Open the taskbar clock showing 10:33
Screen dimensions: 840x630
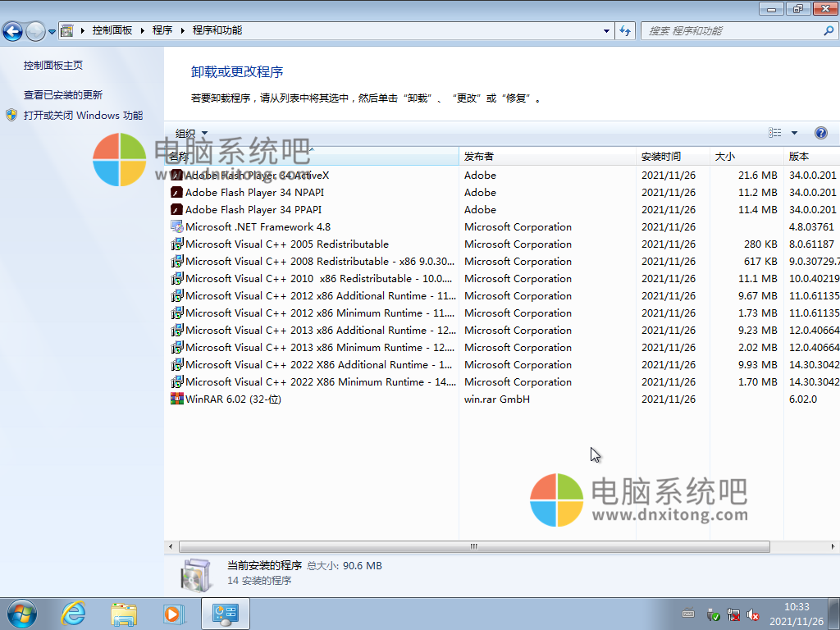(x=797, y=614)
